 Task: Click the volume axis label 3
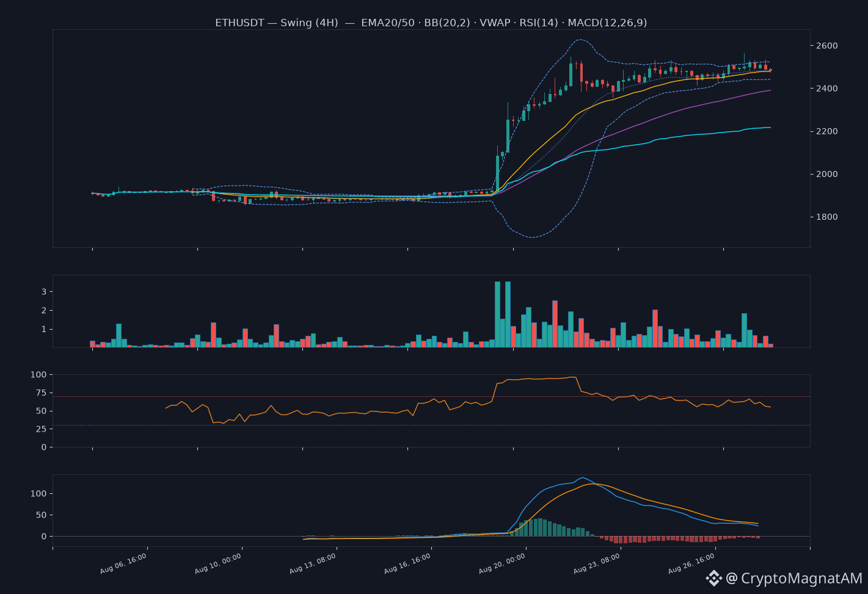[44, 292]
